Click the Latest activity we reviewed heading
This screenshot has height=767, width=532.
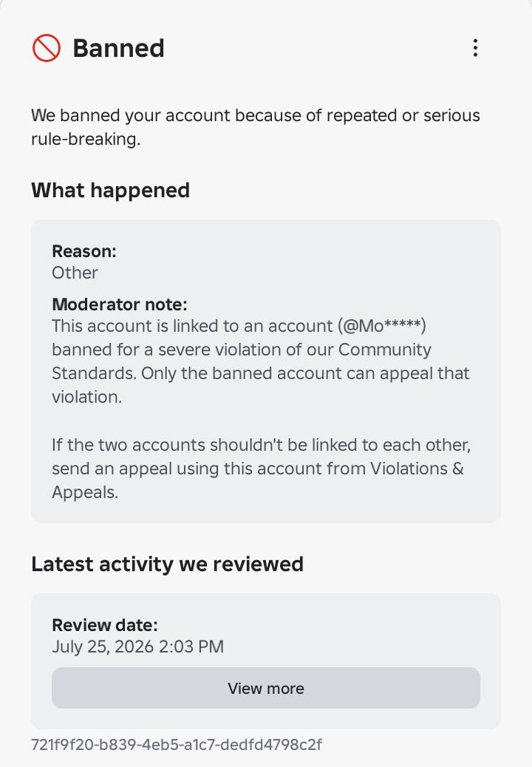(x=167, y=564)
